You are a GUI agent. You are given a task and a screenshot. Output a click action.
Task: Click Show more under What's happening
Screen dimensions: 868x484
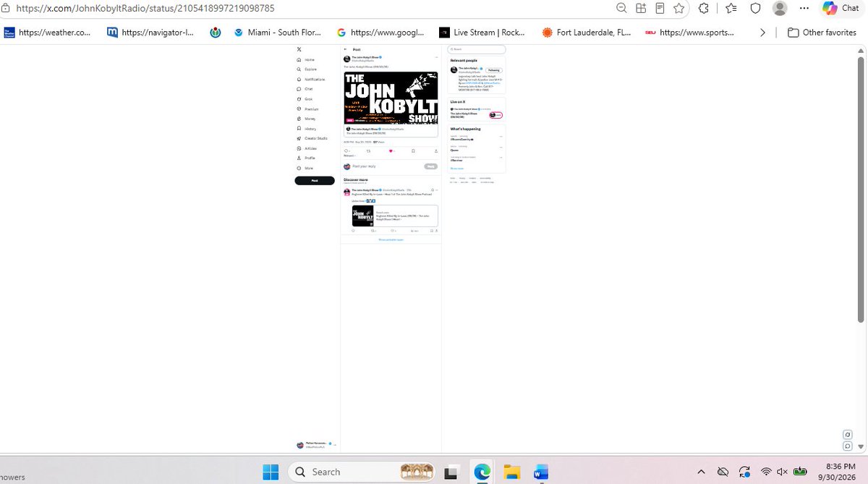pyautogui.click(x=456, y=168)
